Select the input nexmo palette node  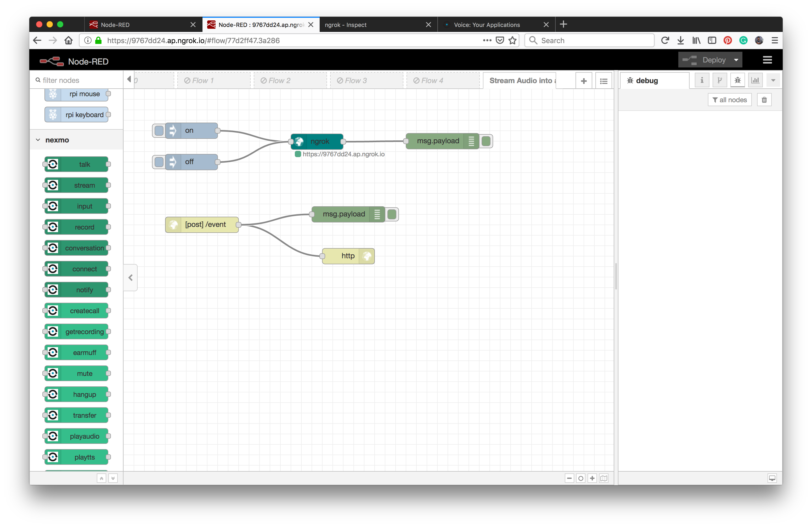click(x=76, y=206)
